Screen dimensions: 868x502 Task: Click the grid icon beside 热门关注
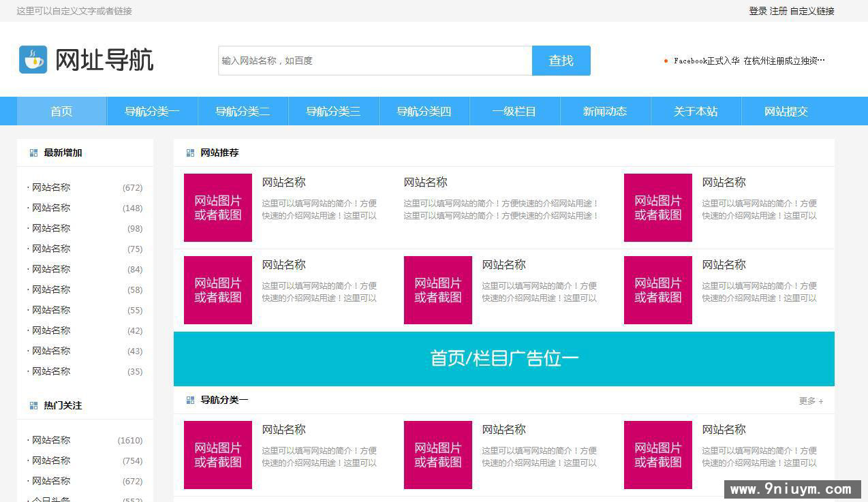[x=33, y=405]
